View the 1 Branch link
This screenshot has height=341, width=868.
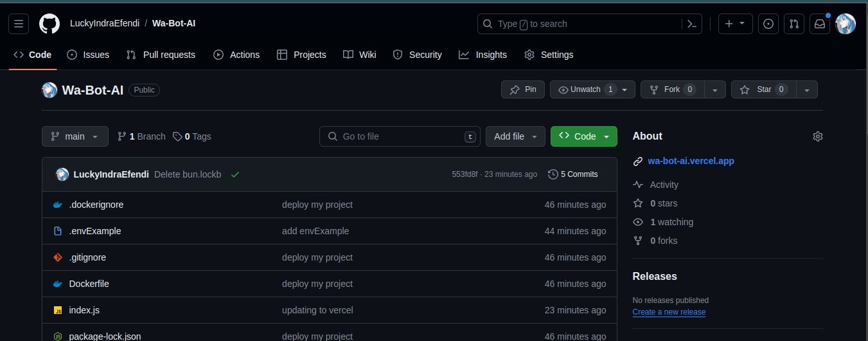141,136
